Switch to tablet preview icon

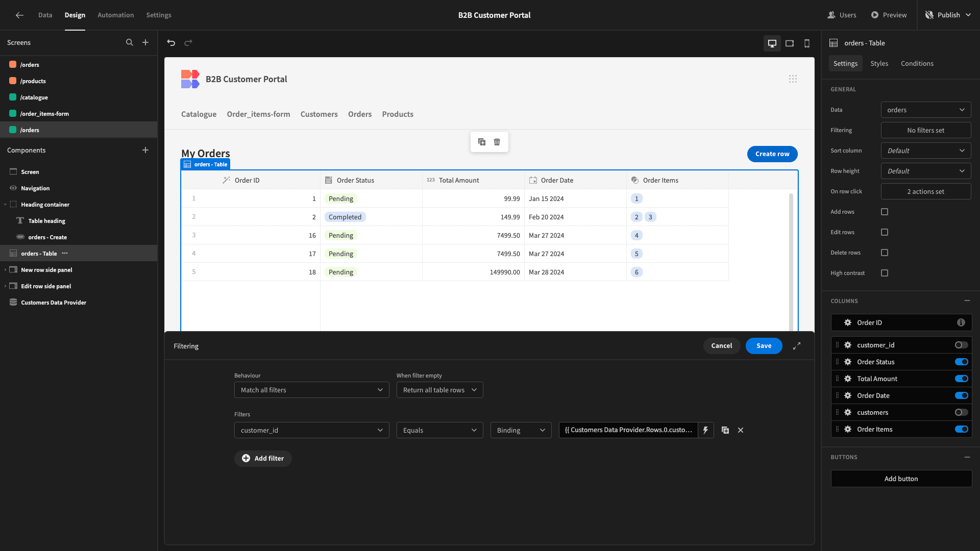tap(790, 43)
